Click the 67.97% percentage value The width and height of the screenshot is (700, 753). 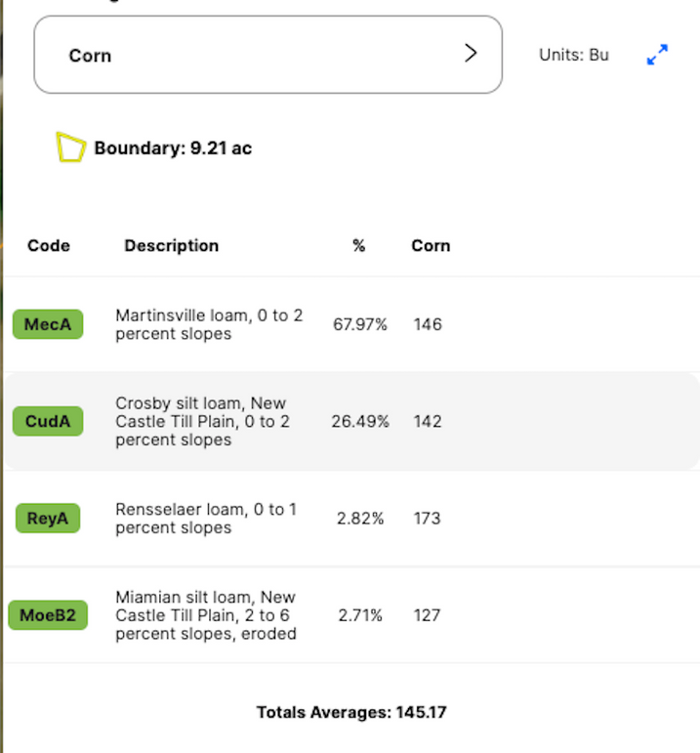coord(360,324)
